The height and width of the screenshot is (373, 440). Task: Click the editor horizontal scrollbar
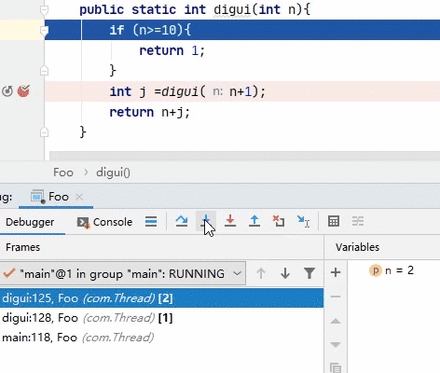(x=245, y=156)
